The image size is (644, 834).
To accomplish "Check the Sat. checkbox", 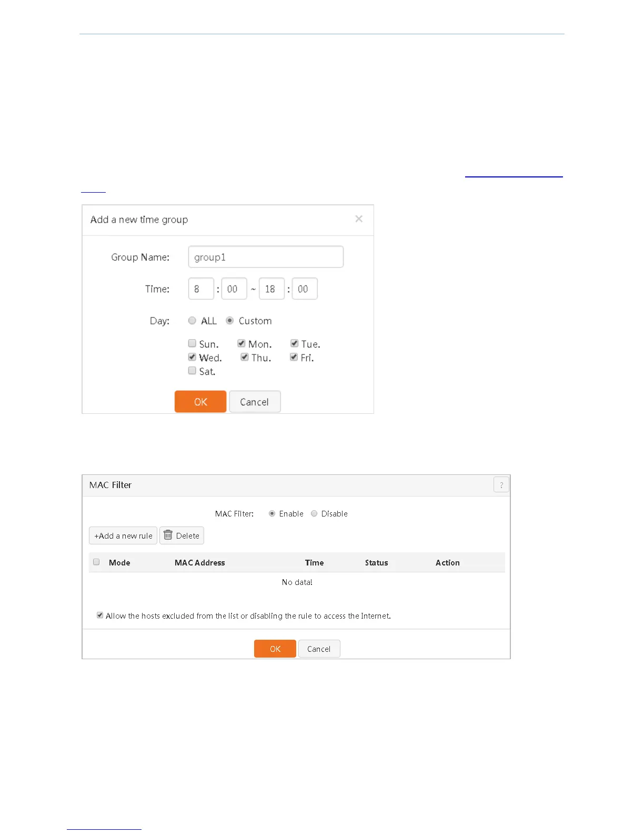I will pos(192,371).
